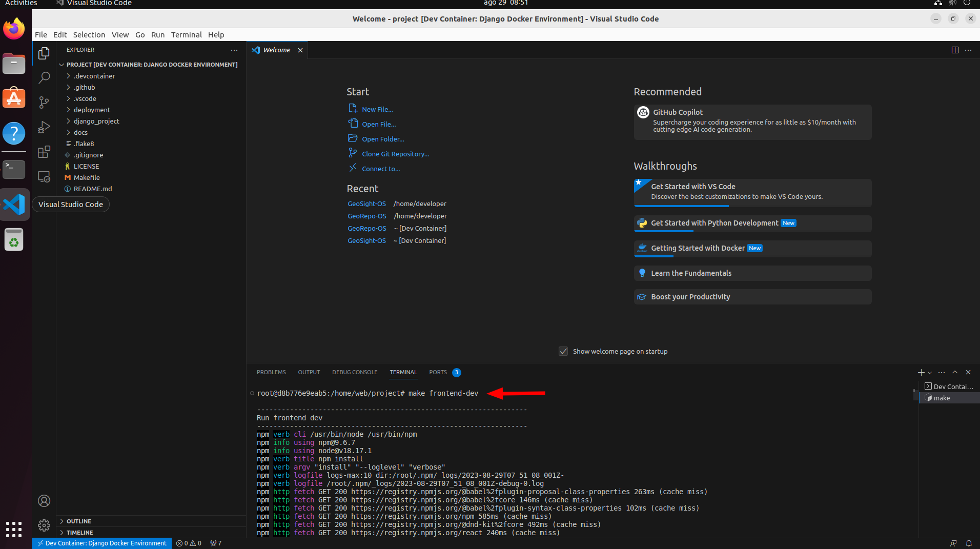The image size is (980, 549).
Task: Open the Selection menu
Action: coord(89,35)
